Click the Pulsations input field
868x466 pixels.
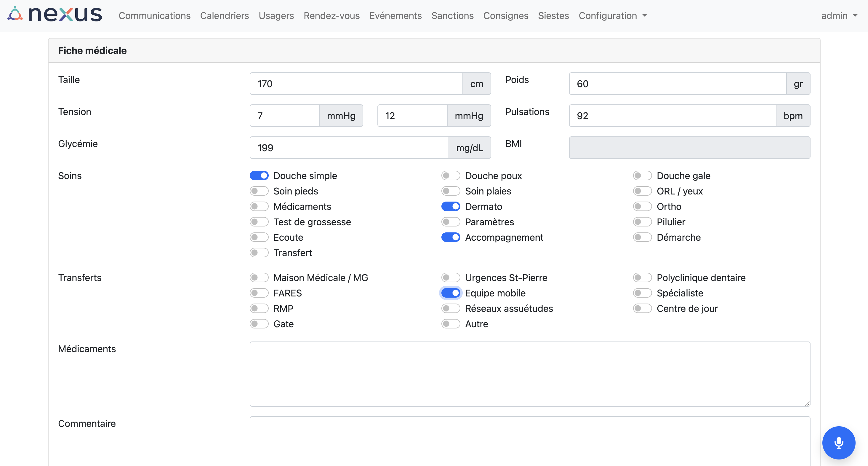click(x=672, y=116)
